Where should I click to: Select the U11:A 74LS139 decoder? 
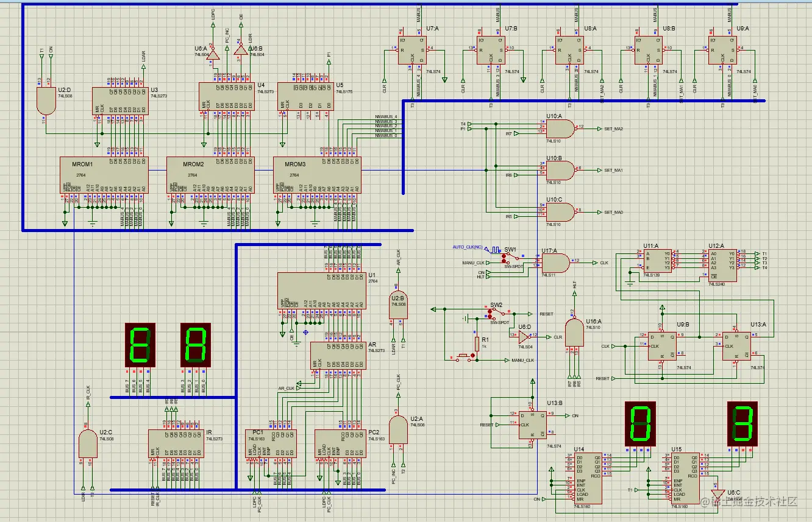click(658, 261)
